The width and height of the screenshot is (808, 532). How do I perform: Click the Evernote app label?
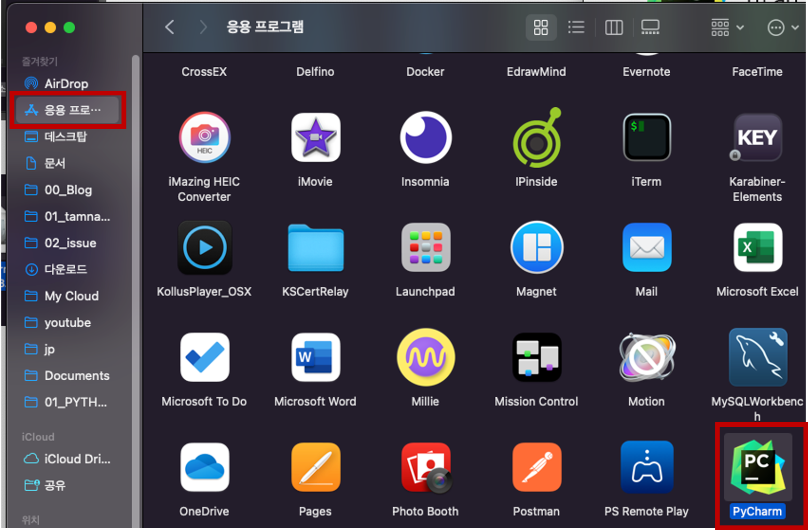click(x=646, y=71)
